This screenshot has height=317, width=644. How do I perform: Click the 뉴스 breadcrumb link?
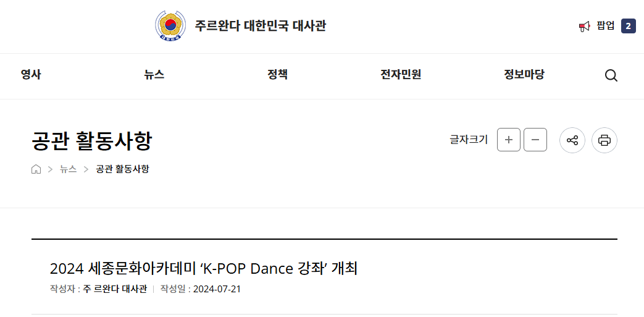(x=68, y=169)
